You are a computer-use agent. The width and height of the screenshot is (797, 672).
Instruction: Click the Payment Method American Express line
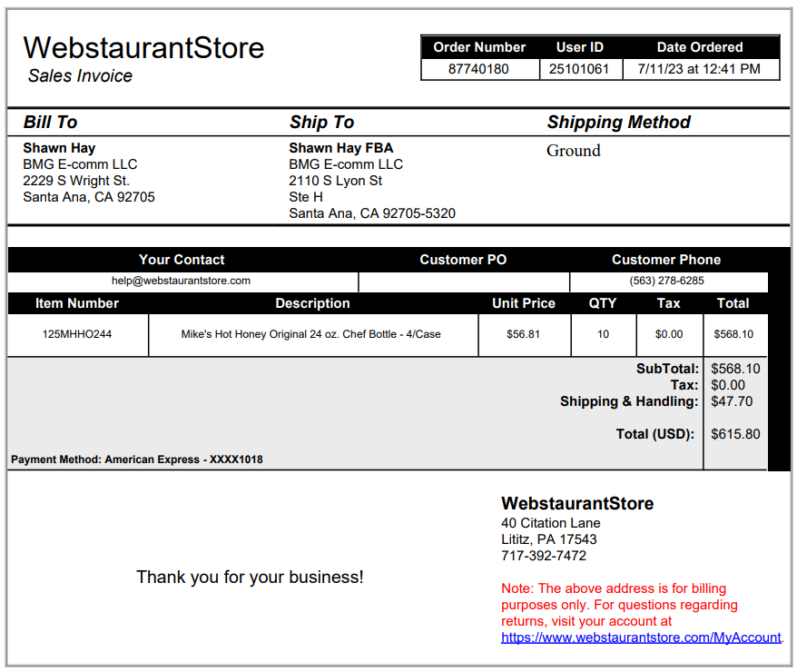click(x=137, y=460)
